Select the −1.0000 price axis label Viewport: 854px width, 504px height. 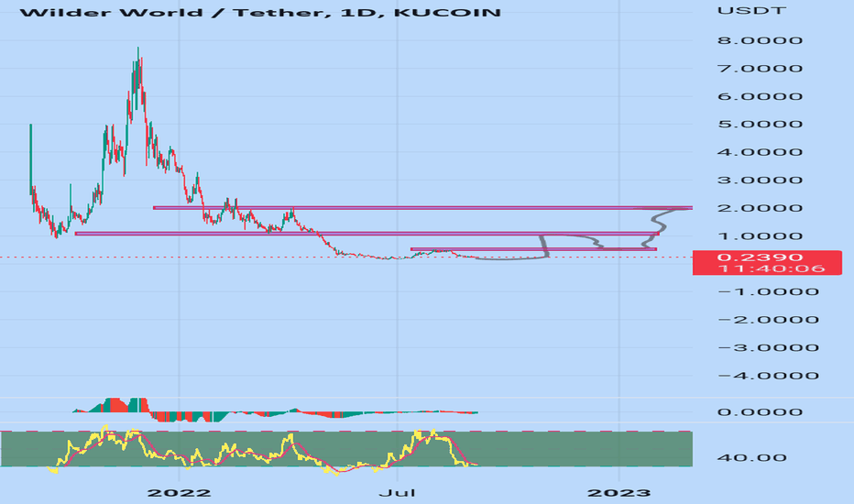[x=768, y=292]
